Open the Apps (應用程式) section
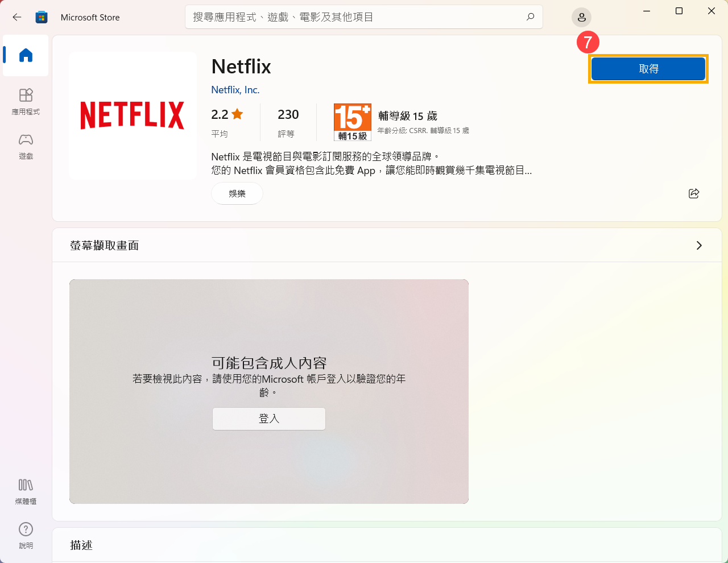The image size is (728, 563). [x=26, y=101]
